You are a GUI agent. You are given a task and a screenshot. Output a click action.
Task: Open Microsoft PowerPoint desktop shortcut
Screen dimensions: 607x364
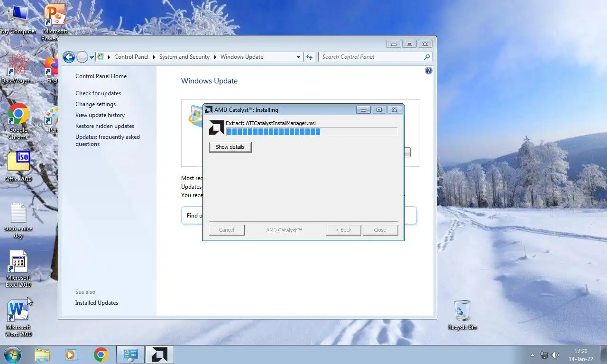55,21
